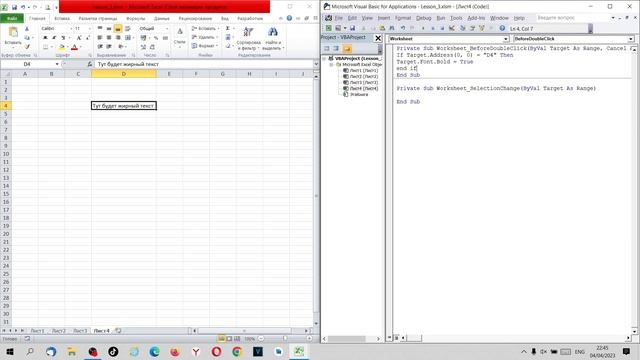Open TikTok from the taskbar
Image resolution: width=640 pixels, height=360 pixels.
[x=113, y=351]
